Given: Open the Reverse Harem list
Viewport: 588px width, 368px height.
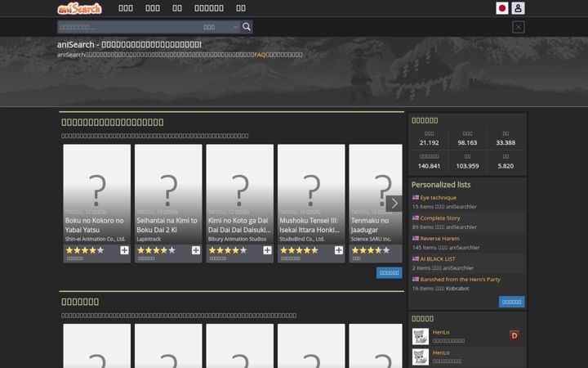Looking at the screenshot, I should pos(439,239).
